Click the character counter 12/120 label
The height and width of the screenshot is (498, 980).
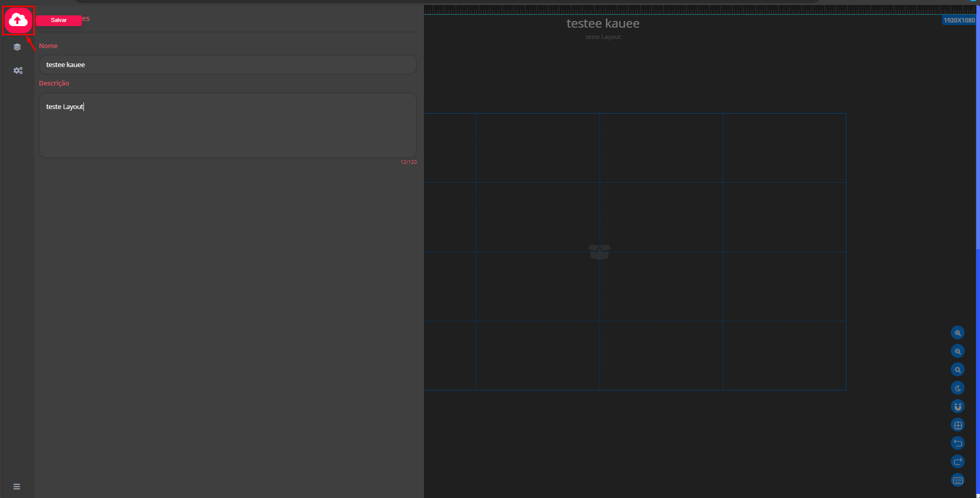click(x=409, y=161)
